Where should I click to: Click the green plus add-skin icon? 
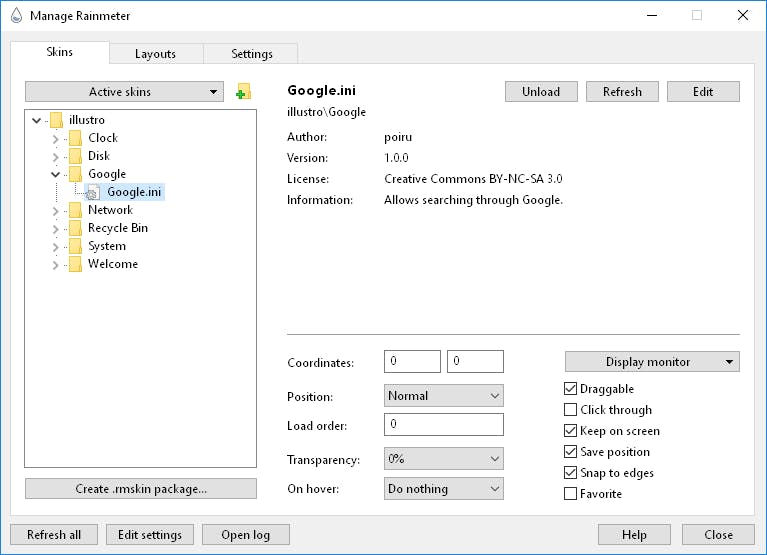click(x=242, y=92)
